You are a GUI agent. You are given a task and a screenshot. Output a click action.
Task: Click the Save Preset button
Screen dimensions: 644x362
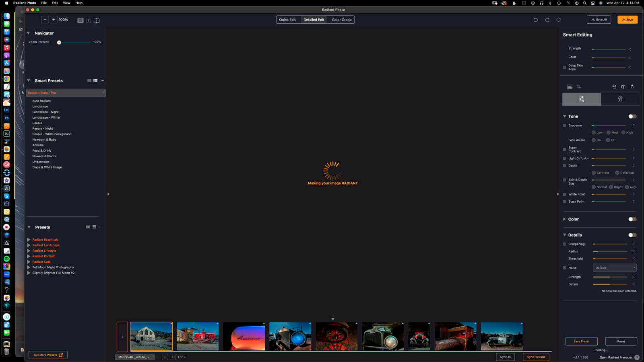581,341
